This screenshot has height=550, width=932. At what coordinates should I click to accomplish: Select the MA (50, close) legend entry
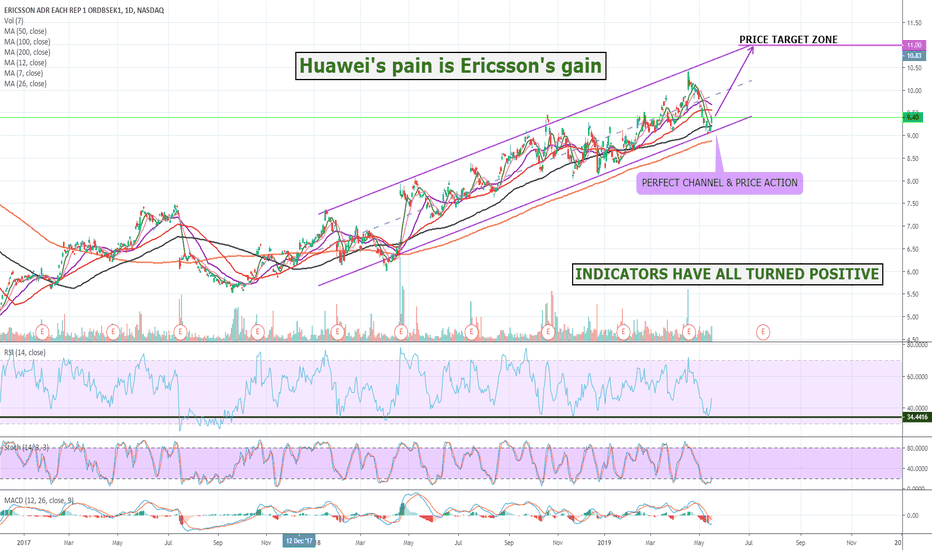coord(25,32)
